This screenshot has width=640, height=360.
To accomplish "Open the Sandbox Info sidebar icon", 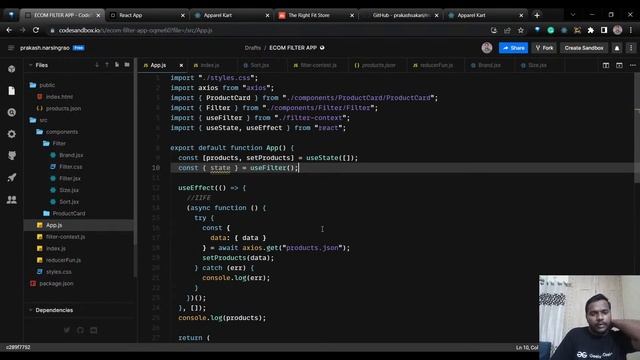I will [11, 69].
